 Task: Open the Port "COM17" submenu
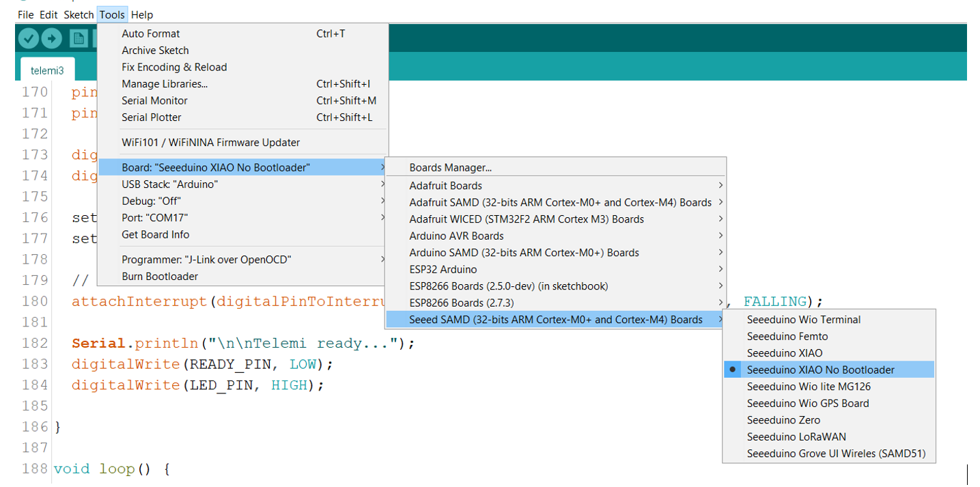tap(154, 218)
